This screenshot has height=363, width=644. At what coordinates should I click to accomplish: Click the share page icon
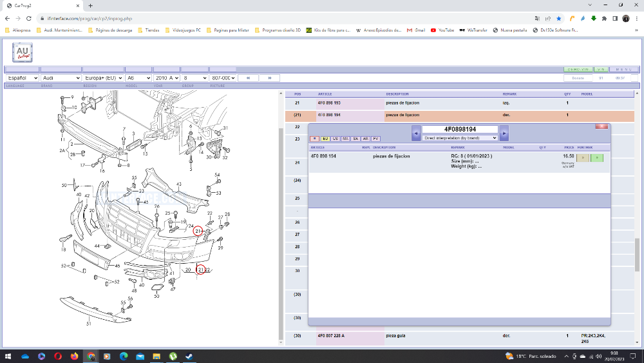(x=548, y=19)
